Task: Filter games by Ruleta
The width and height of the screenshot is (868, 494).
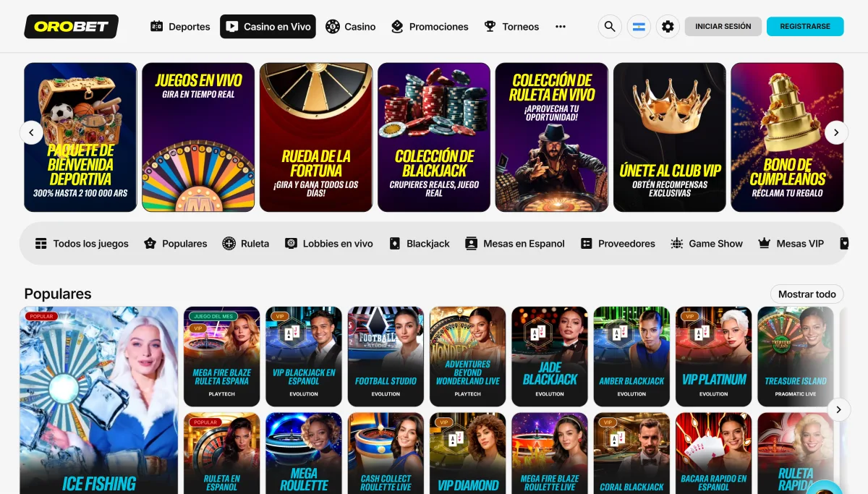Action: point(246,244)
